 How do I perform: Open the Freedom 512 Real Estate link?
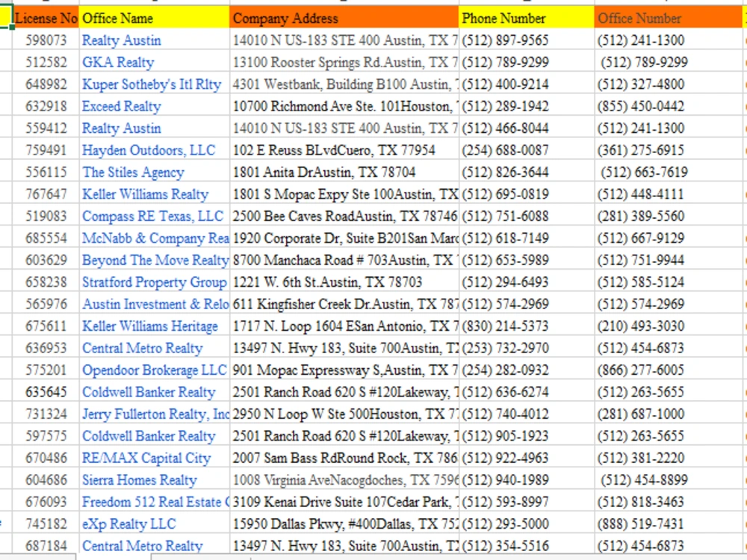pyautogui.click(x=155, y=502)
